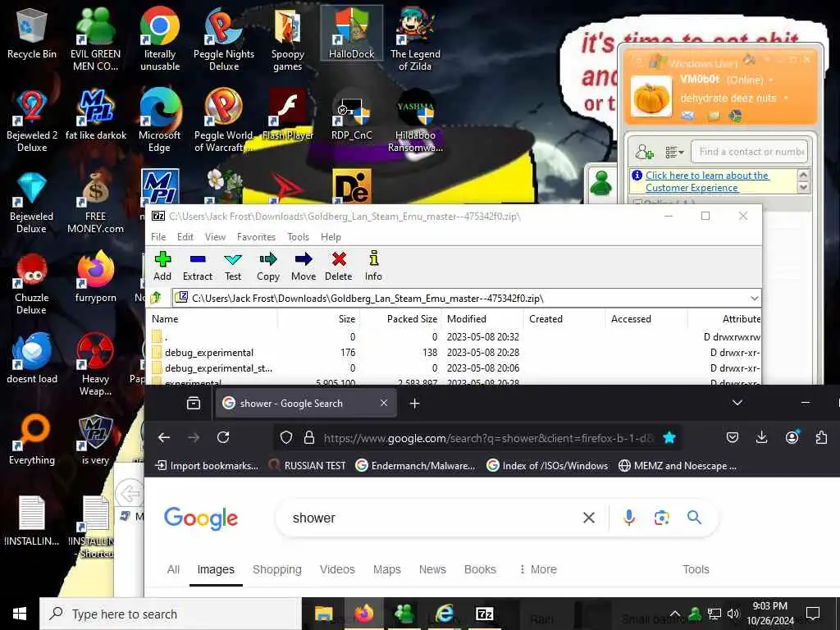Image resolution: width=840 pixels, height=630 pixels.
Task: Open the email envelope icon in Messenger
Action: pos(688,116)
